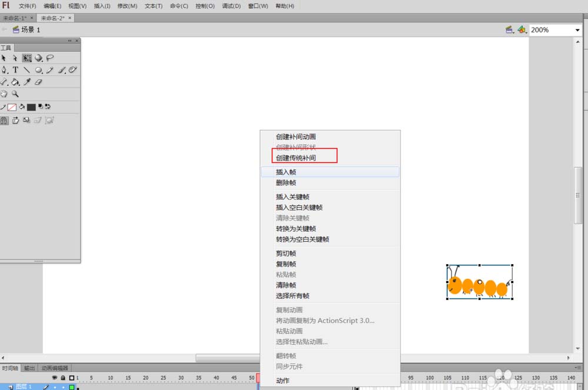This screenshot has height=390, width=588.
Task: Choose 复制帧 from context menu
Action: pos(330,264)
